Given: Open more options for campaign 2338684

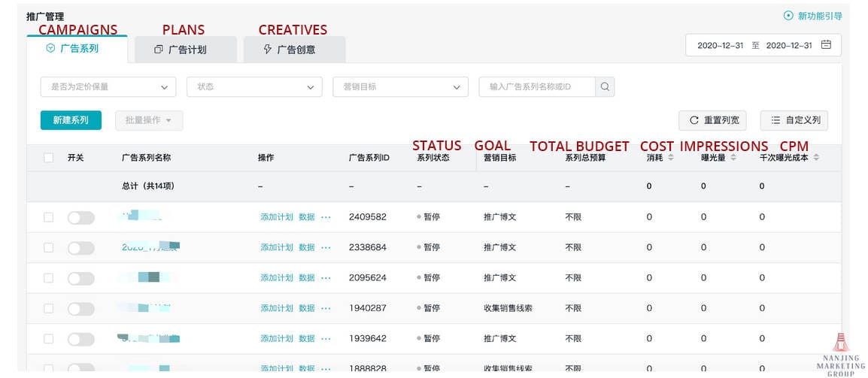Looking at the screenshot, I should [x=326, y=248].
